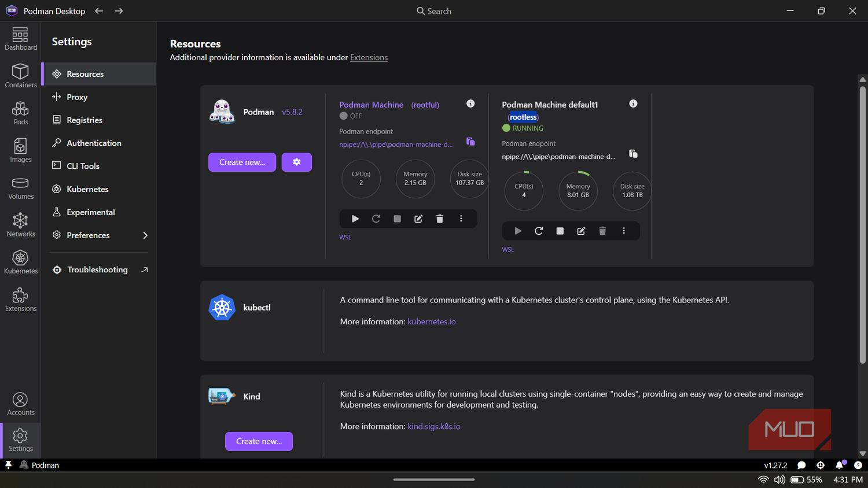Viewport: 868px width, 488px height.
Task: Open the Accounts panel
Action: click(x=20, y=404)
